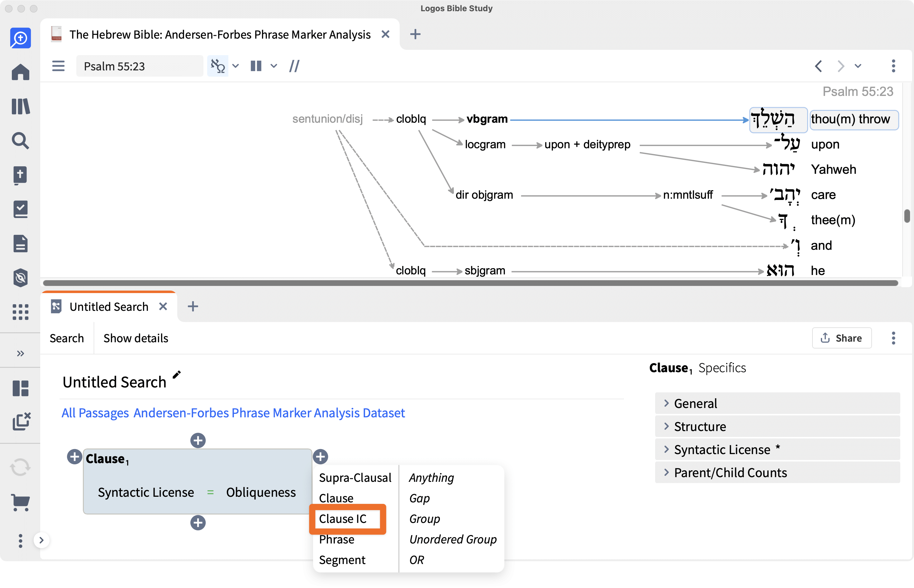Select the Untitled Search tab
Viewport: 914px width, 588px height.
click(x=109, y=306)
